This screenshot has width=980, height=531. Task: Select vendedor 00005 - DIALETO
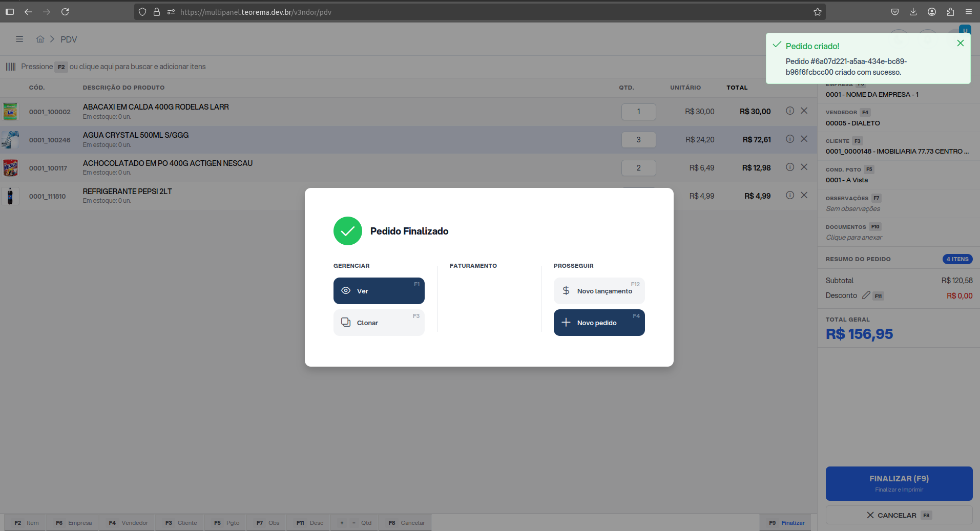coord(852,123)
